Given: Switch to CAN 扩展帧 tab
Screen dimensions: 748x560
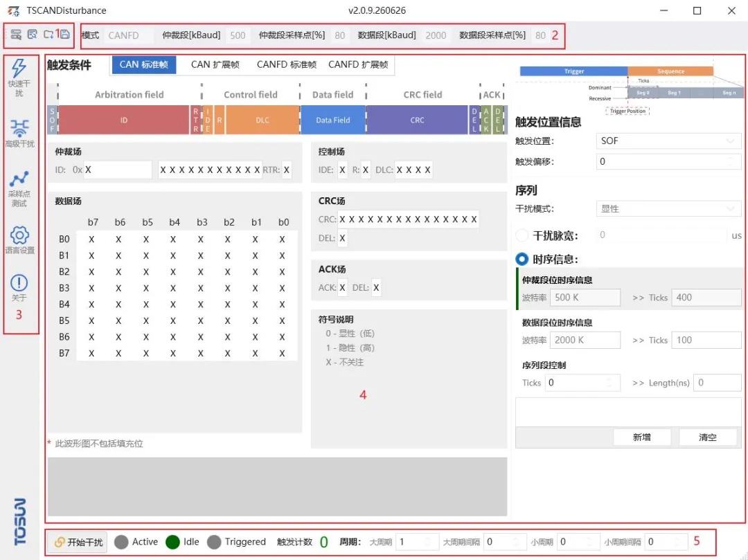Looking at the screenshot, I should click(215, 65).
